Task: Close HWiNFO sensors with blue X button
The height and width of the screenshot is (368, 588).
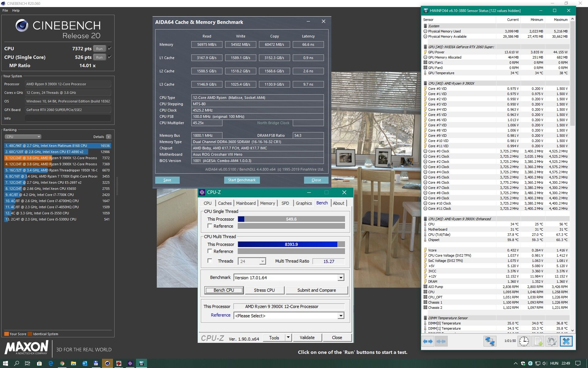Action: [566, 341]
